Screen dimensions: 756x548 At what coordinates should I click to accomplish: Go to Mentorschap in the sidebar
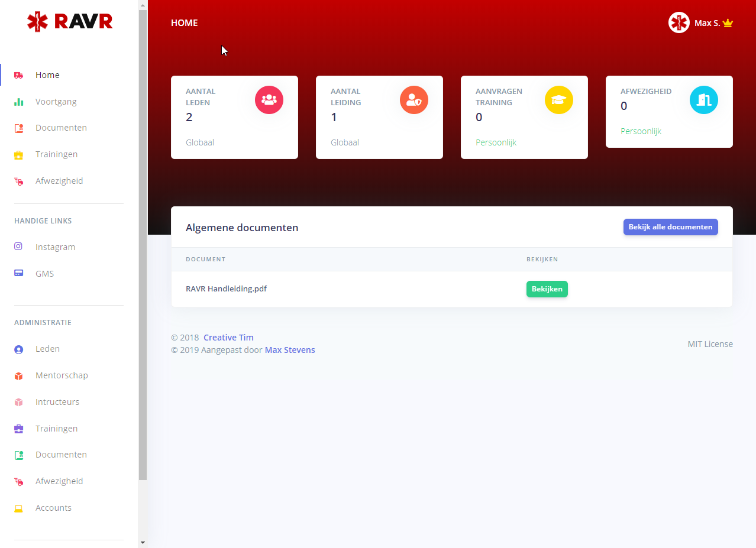(62, 375)
